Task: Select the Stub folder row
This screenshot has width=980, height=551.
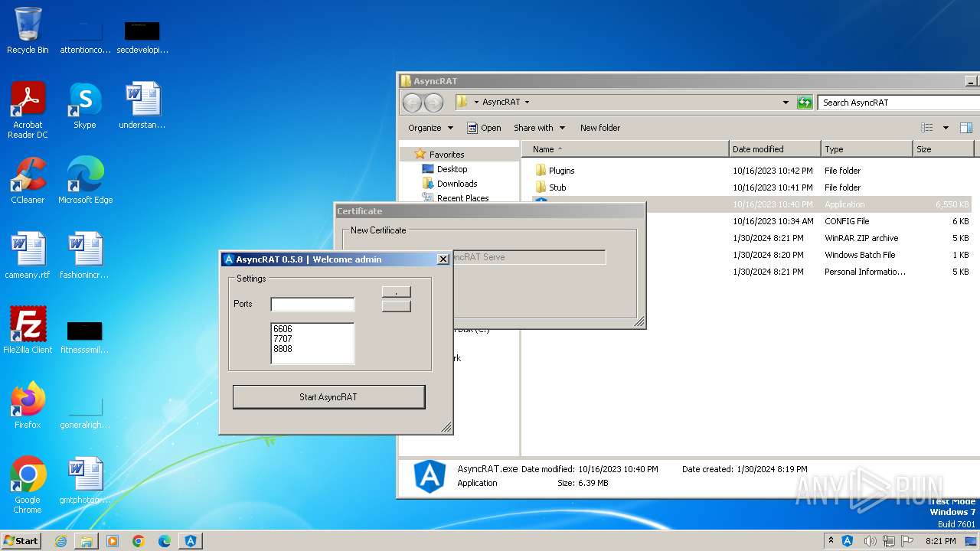Action: coord(752,187)
